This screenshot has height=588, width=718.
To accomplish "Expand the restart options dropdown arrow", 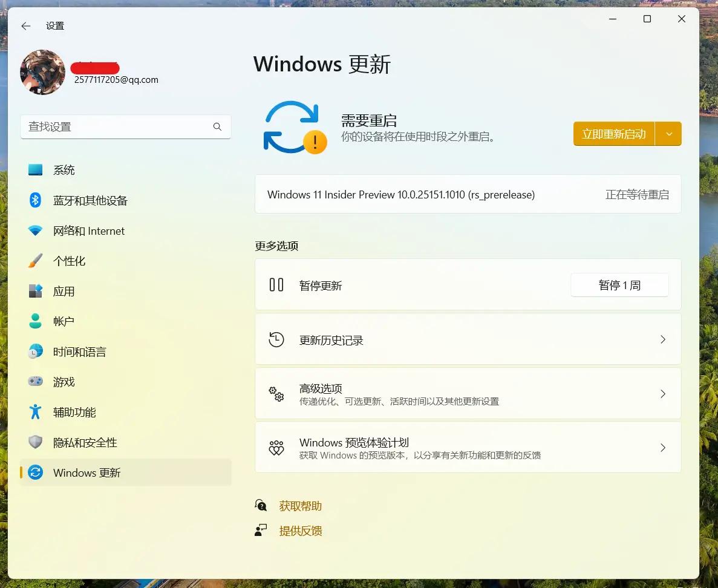I will pyautogui.click(x=668, y=134).
